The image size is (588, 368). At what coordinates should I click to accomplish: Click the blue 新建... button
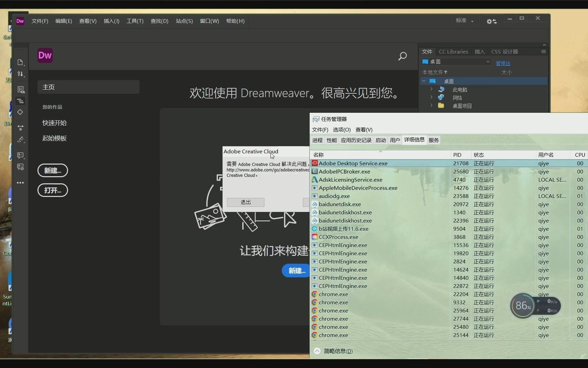(296, 271)
